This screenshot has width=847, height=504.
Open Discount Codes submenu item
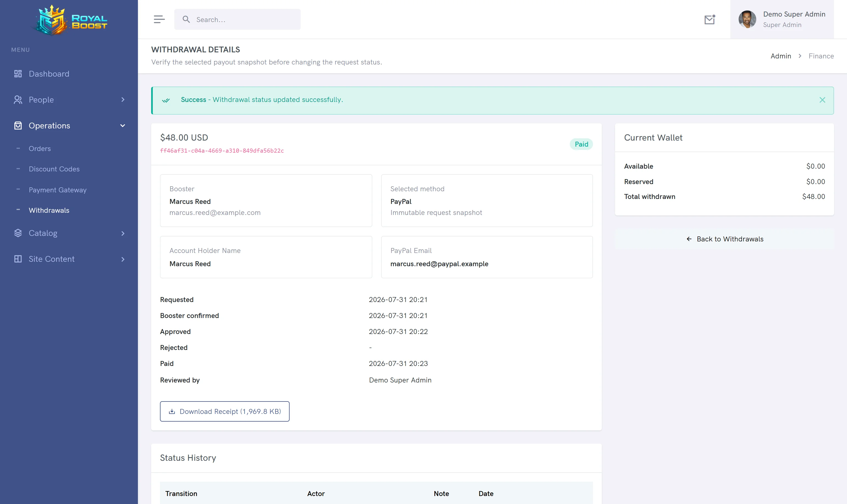click(54, 169)
